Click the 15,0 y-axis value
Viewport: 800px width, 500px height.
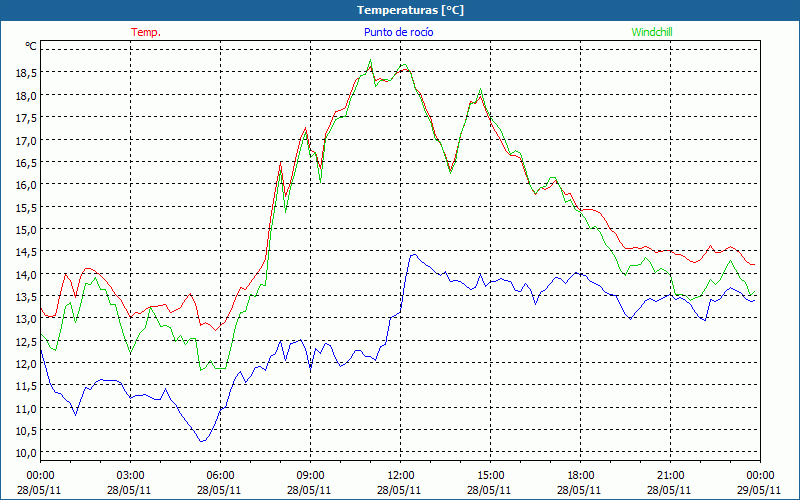coord(26,230)
